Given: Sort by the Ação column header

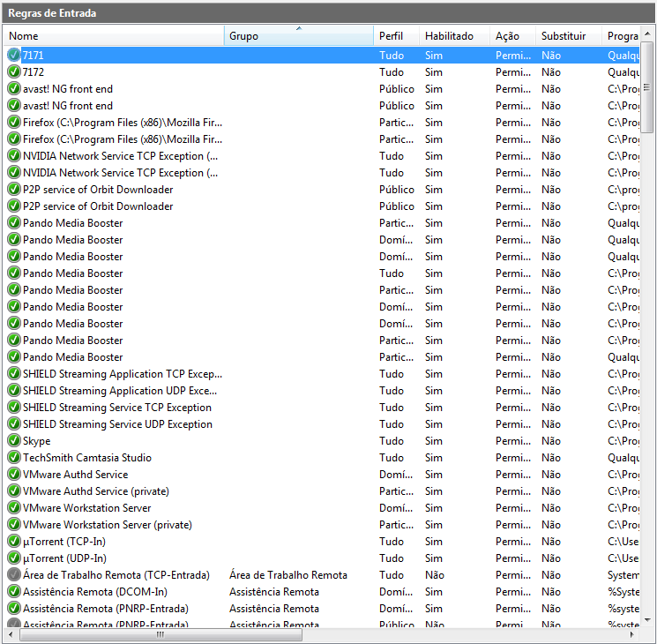Looking at the screenshot, I should coord(513,36).
